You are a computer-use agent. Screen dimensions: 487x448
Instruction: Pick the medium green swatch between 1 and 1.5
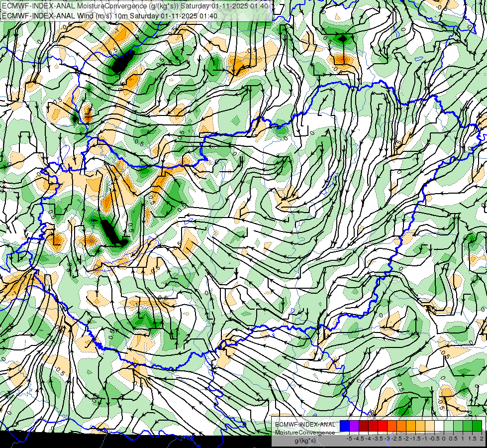click(468, 426)
